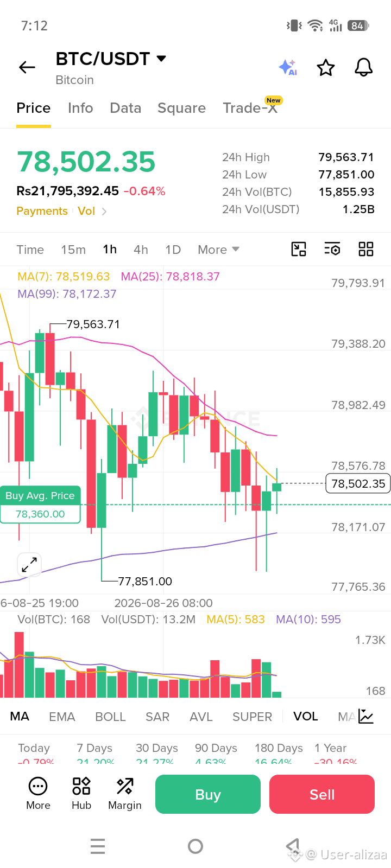Toggle the VOL indicator

tap(306, 717)
